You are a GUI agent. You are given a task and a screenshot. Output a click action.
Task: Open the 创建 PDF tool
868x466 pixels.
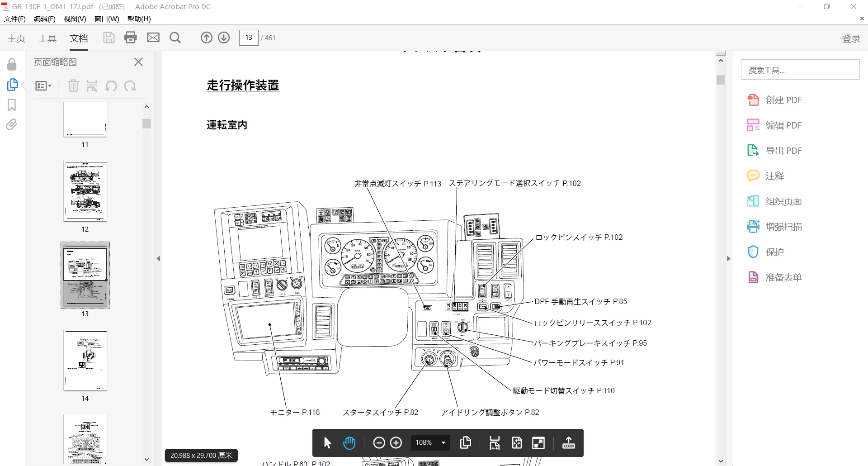click(774, 100)
